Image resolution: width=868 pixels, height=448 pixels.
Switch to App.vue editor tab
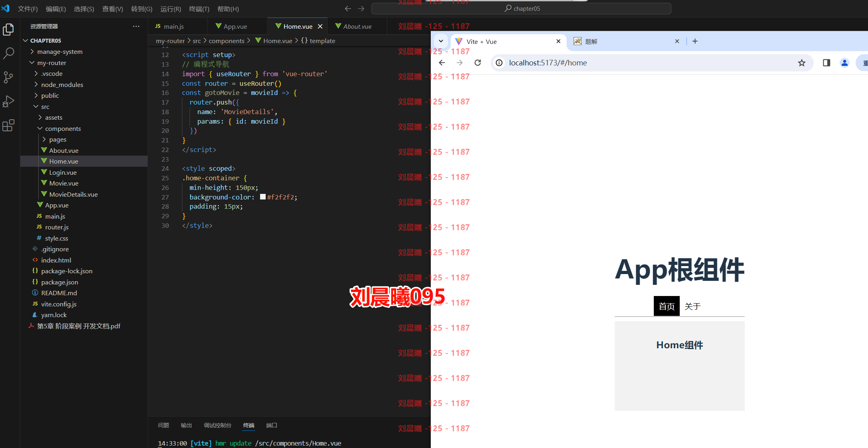[237, 26]
